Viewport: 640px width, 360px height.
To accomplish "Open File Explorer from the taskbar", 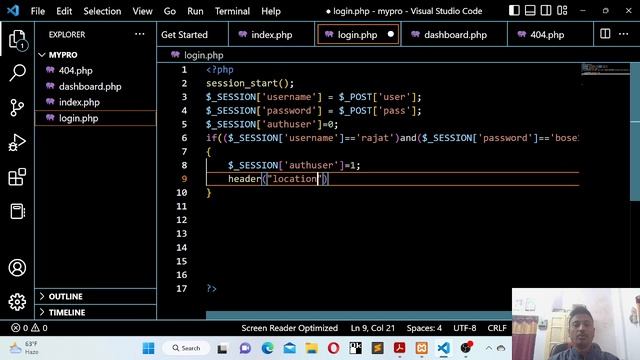I will tap(311, 348).
